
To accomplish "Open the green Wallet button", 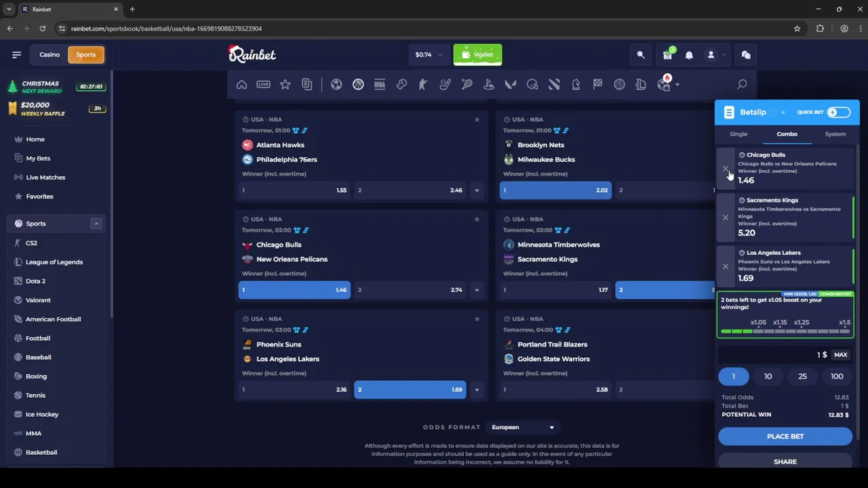I will click(x=477, y=55).
